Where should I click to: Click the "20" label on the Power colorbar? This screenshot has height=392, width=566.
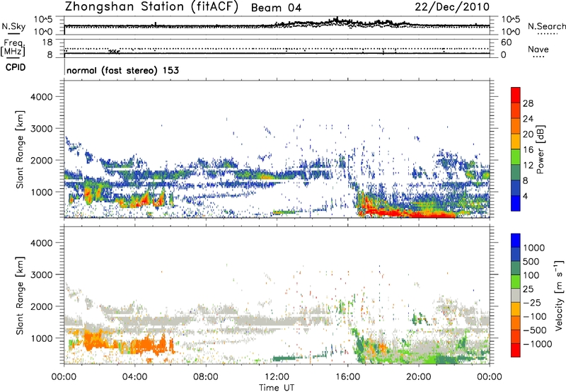tap(528, 134)
